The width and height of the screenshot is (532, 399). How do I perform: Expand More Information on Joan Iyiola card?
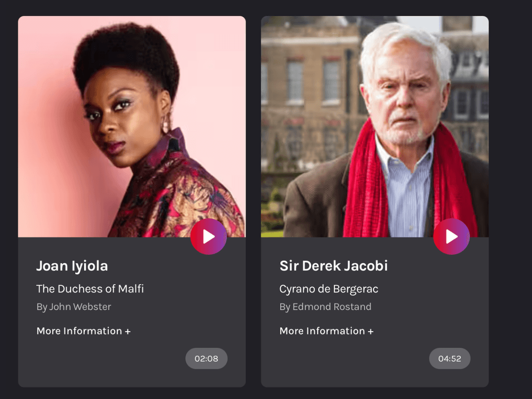(83, 331)
